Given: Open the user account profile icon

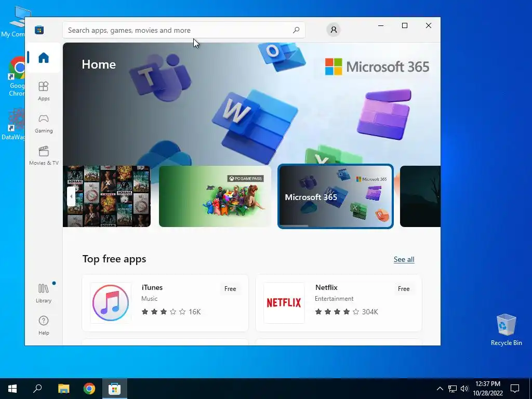Looking at the screenshot, I should pos(334,30).
